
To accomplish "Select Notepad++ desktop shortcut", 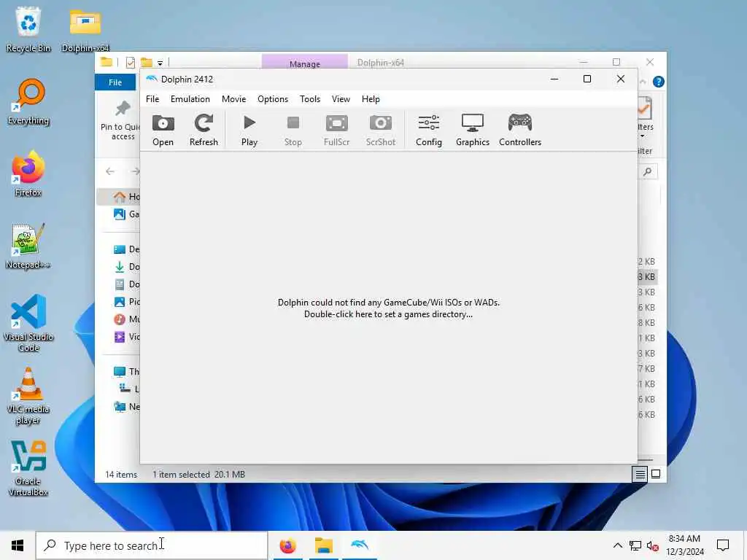I will pos(28,246).
